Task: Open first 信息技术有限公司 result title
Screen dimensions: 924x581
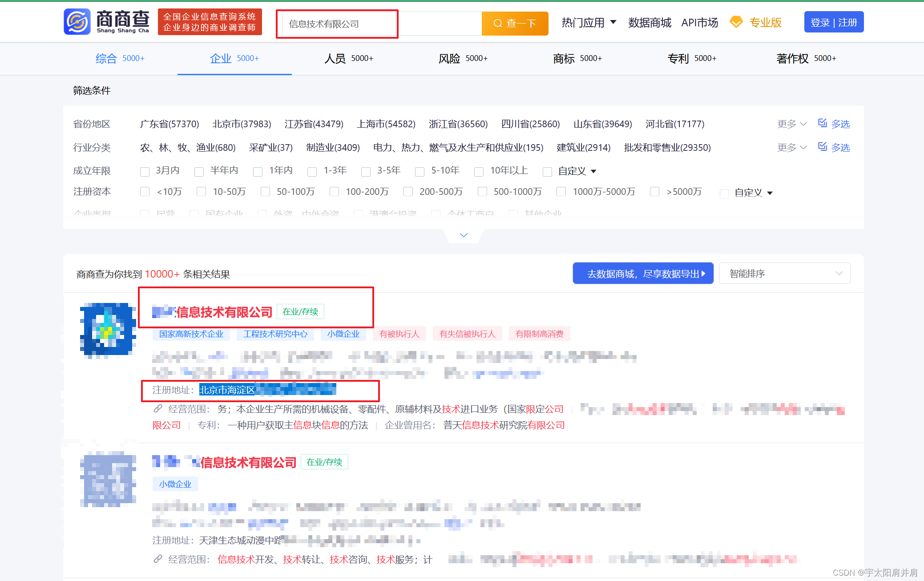Action: pos(212,312)
